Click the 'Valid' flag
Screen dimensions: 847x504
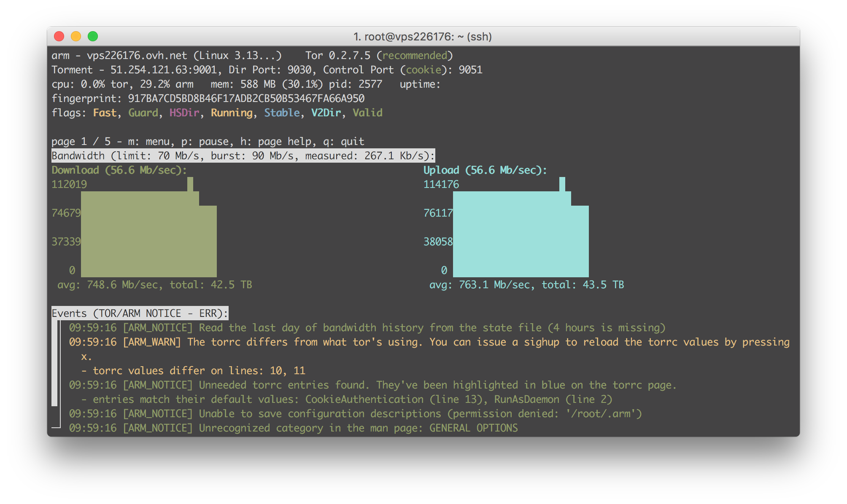pyautogui.click(x=367, y=113)
